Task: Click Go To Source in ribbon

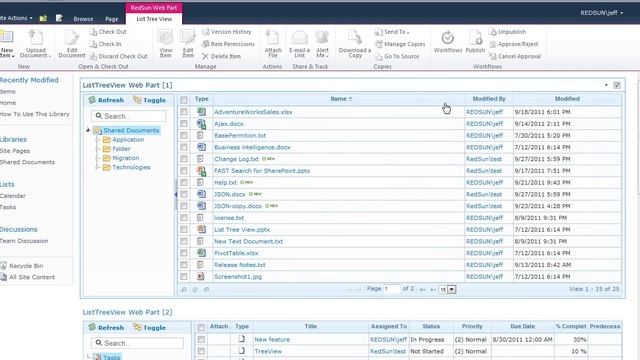Action: (397, 56)
